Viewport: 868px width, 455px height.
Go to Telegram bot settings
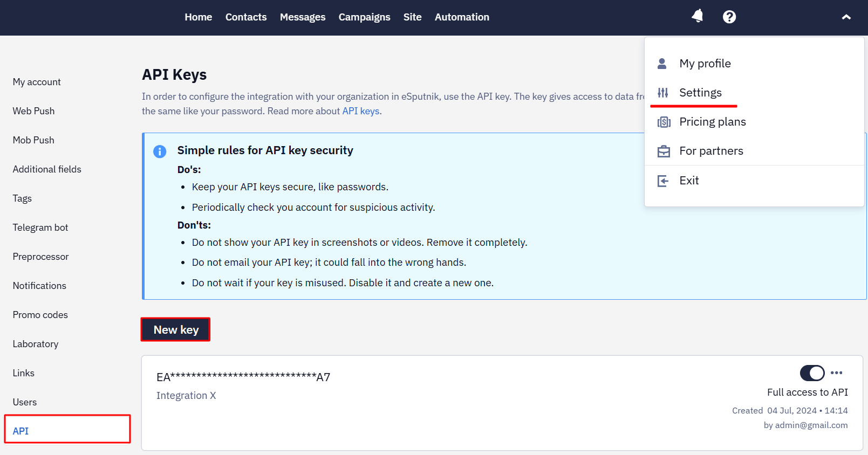pyautogui.click(x=40, y=227)
